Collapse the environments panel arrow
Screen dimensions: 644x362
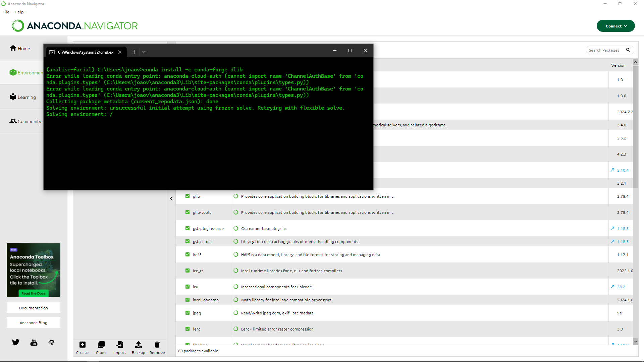click(171, 199)
